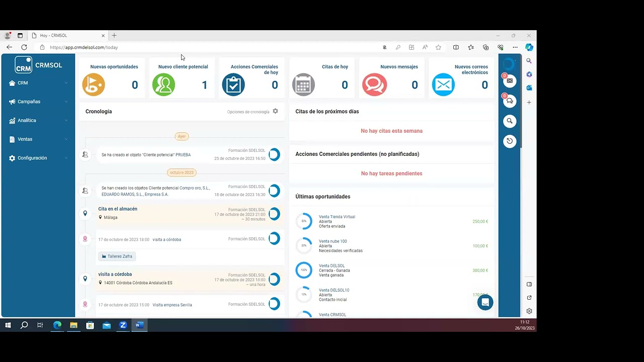Go back in the browser

coord(9,47)
